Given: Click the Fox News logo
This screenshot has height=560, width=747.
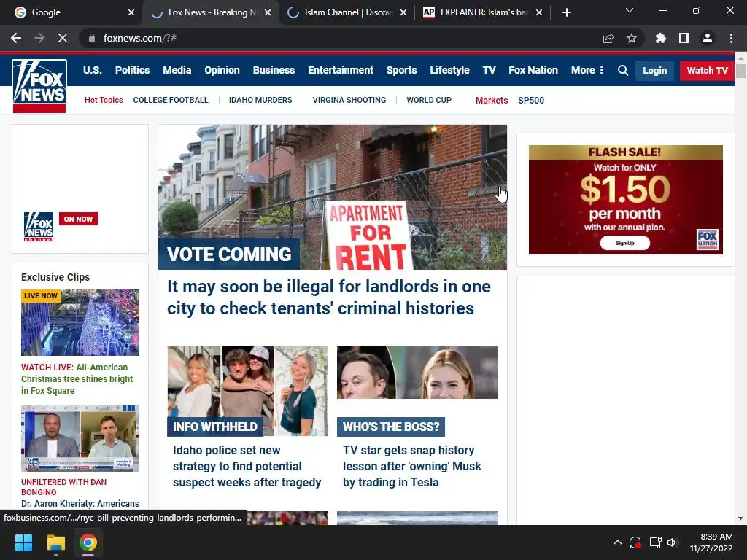Looking at the screenshot, I should point(39,86).
